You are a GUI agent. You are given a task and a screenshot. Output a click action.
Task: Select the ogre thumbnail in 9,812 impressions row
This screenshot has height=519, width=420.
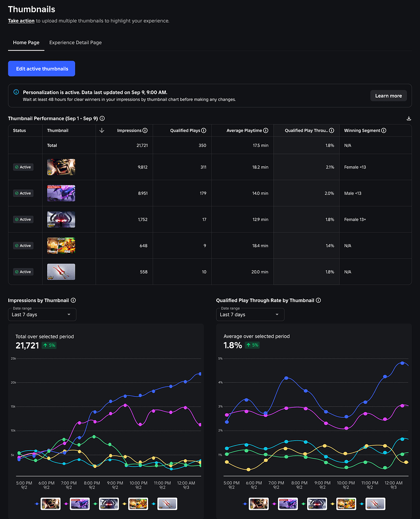click(x=61, y=167)
